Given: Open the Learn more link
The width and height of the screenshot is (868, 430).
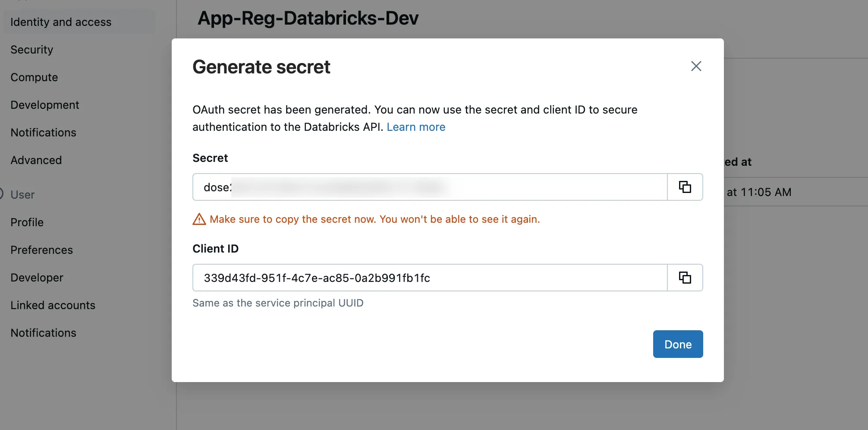Looking at the screenshot, I should 415,127.
